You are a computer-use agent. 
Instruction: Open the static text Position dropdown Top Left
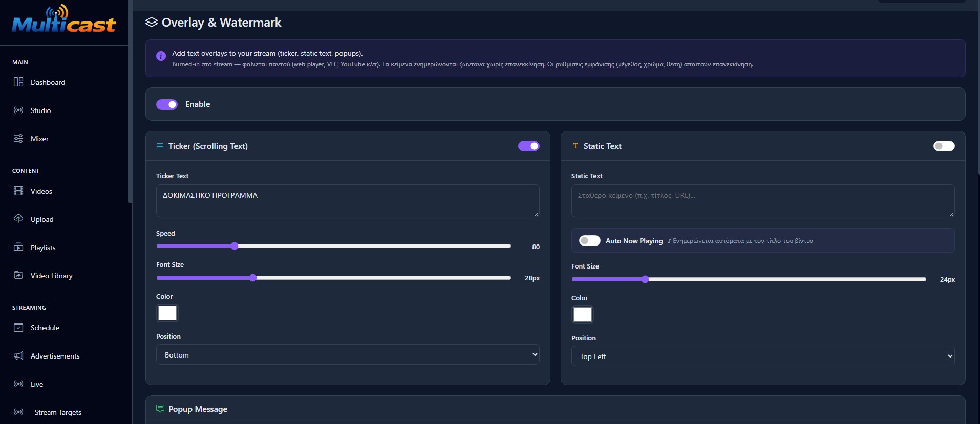click(763, 356)
